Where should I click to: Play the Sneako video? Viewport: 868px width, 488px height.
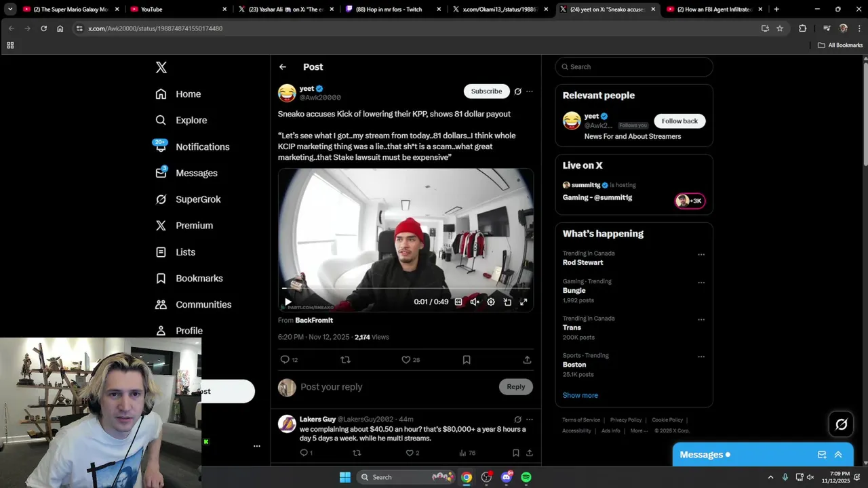pyautogui.click(x=288, y=302)
